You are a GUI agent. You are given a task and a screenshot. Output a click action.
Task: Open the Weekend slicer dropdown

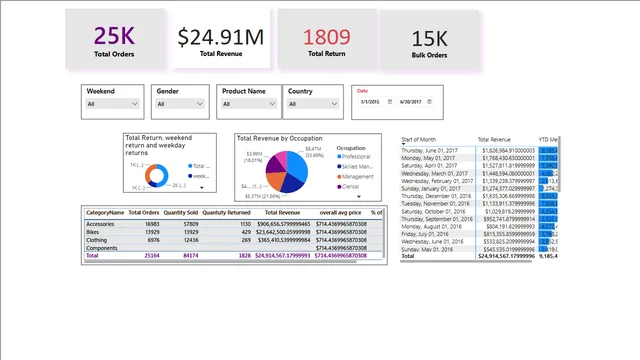click(112, 104)
